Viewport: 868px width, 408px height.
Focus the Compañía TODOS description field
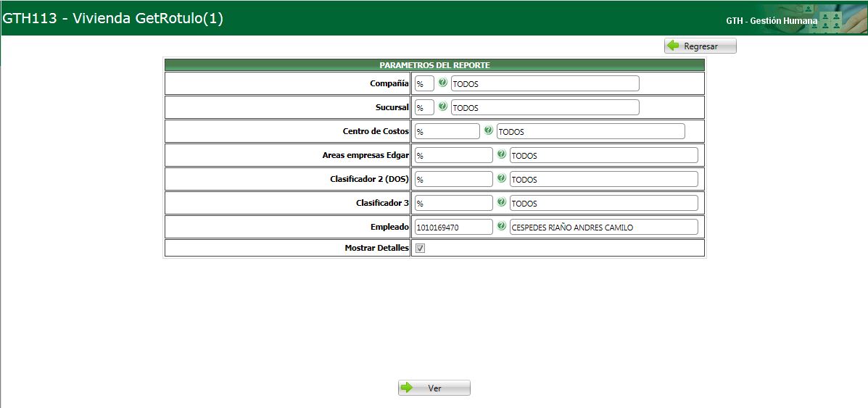[545, 83]
